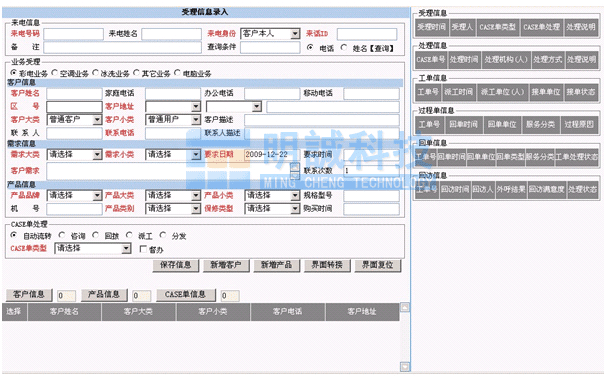
Task: Click the 新增客户 button
Action: (226, 265)
